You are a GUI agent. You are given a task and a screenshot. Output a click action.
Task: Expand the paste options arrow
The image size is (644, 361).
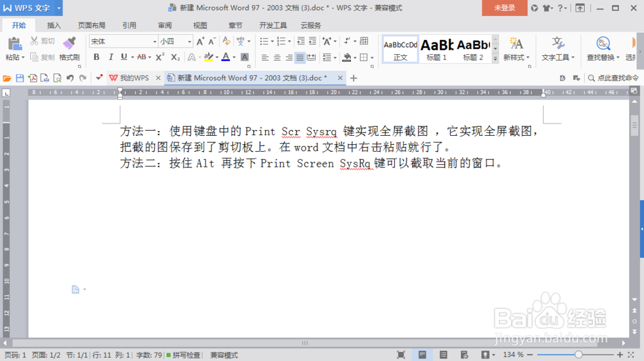click(23, 57)
